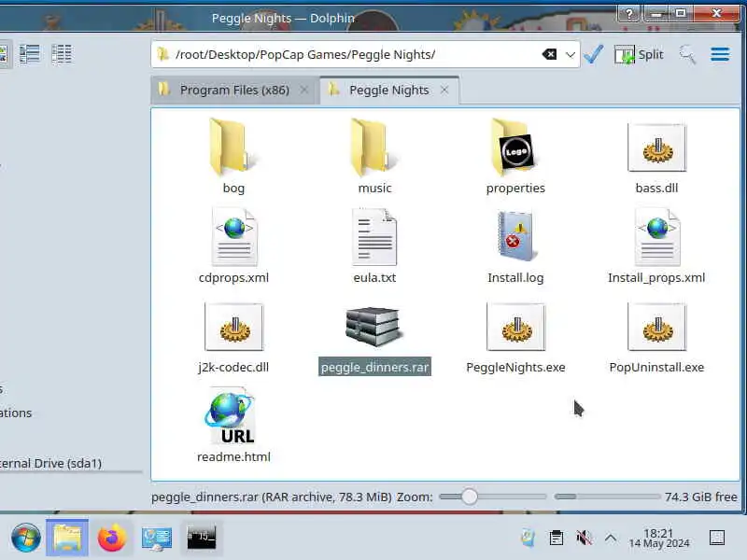Switch to compact view mode

point(29,54)
